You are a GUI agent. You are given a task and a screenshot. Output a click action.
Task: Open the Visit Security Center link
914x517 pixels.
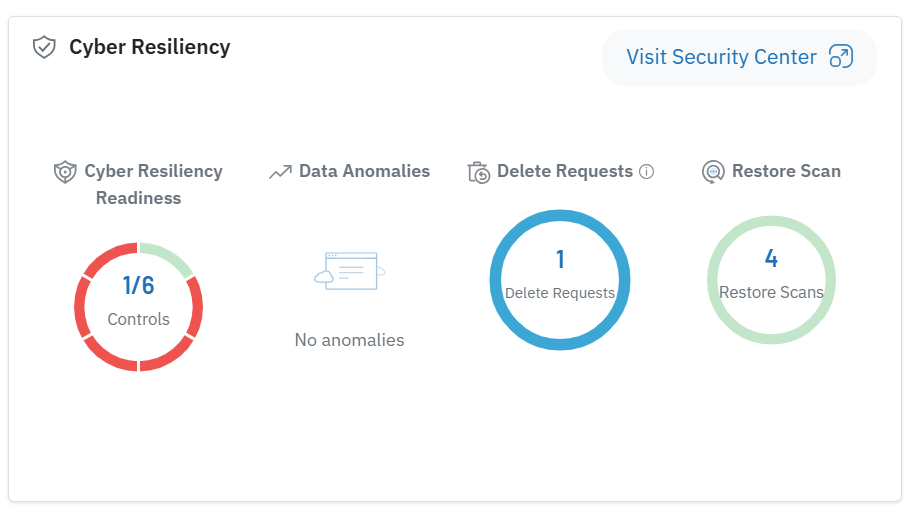739,57
